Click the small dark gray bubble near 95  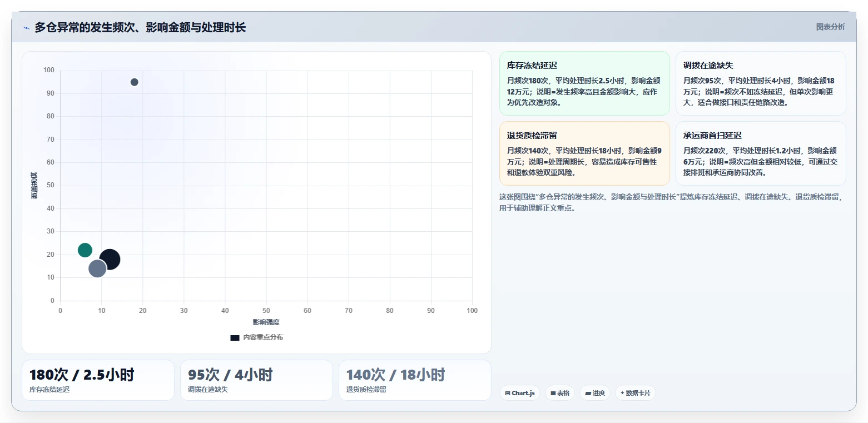pyautogui.click(x=134, y=82)
